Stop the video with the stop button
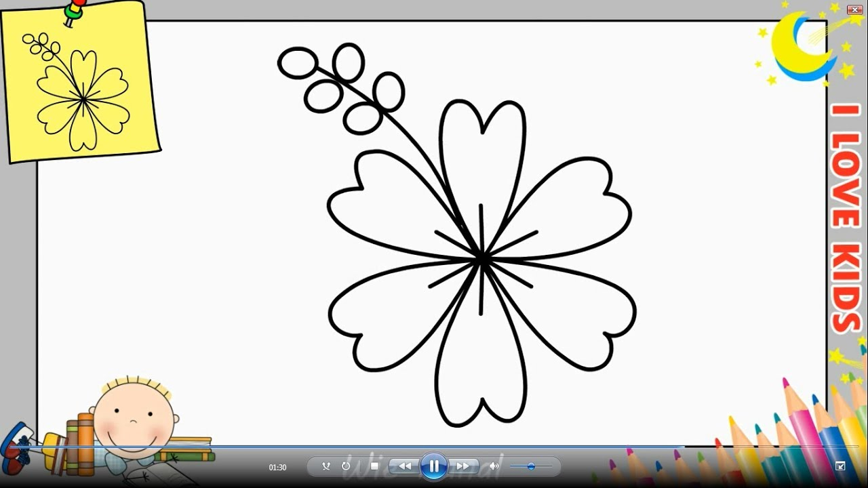The height and width of the screenshot is (488, 868). (x=374, y=466)
